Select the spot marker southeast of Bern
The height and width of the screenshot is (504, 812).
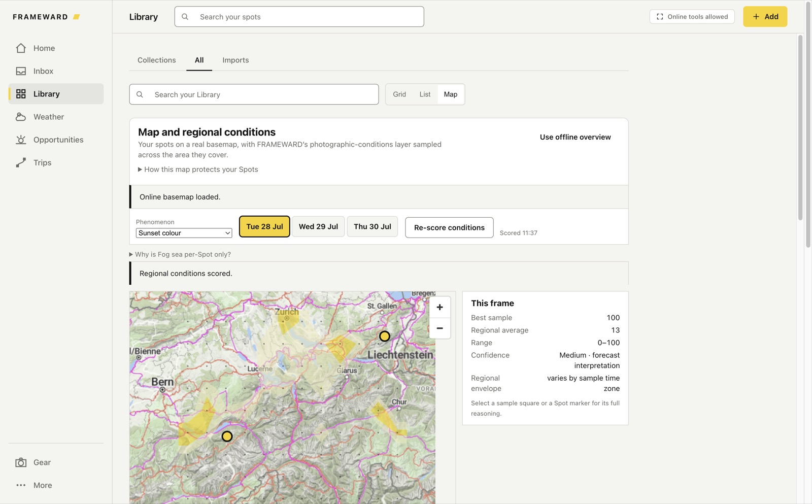pos(227,436)
